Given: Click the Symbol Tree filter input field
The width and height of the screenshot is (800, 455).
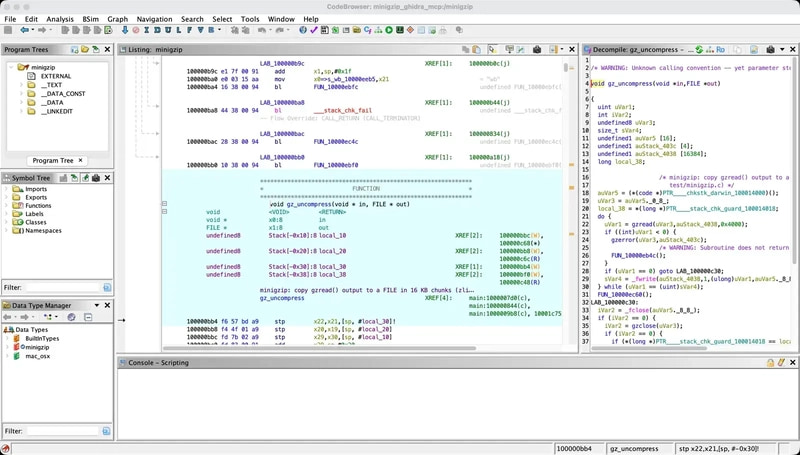Looking at the screenshot, I should point(63,288).
